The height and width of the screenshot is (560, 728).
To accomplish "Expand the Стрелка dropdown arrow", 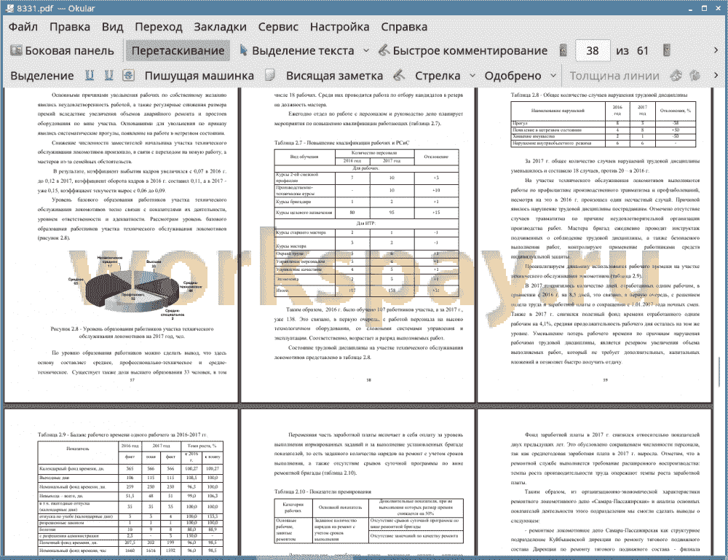I will click(472, 76).
